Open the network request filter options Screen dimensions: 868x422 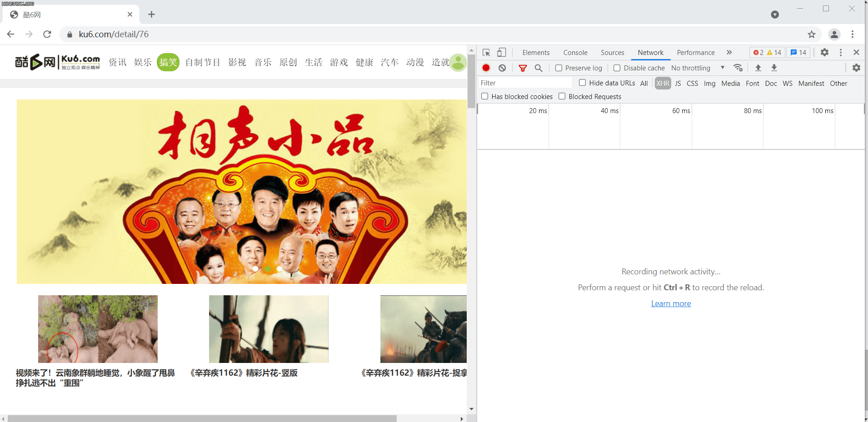(x=523, y=68)
